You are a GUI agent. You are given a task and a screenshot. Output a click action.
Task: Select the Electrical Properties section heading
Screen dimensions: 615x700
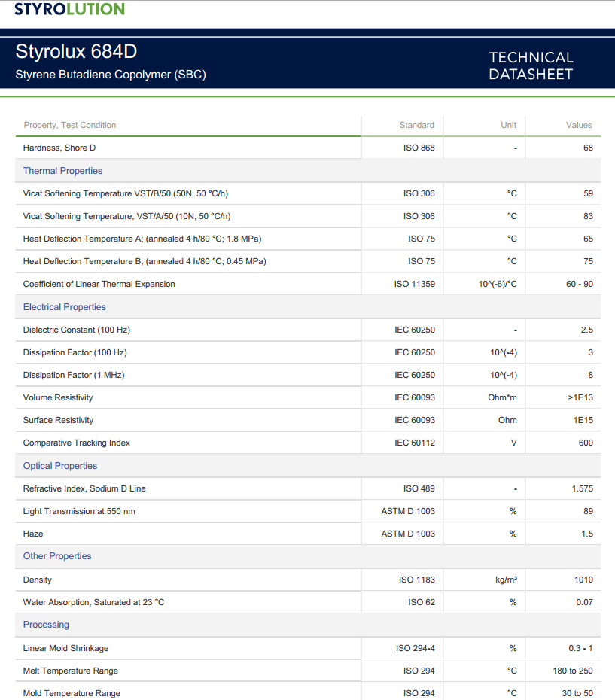point(65,307)
